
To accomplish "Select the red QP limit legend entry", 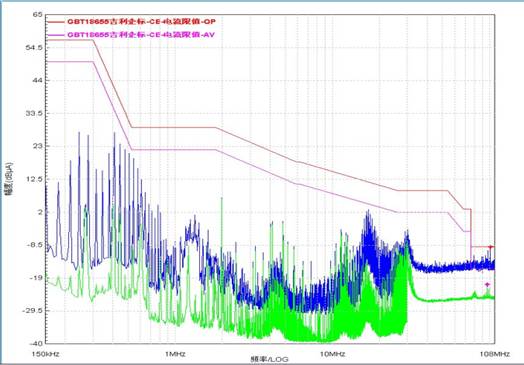I will pyautogui.click(x=131, y=22).
